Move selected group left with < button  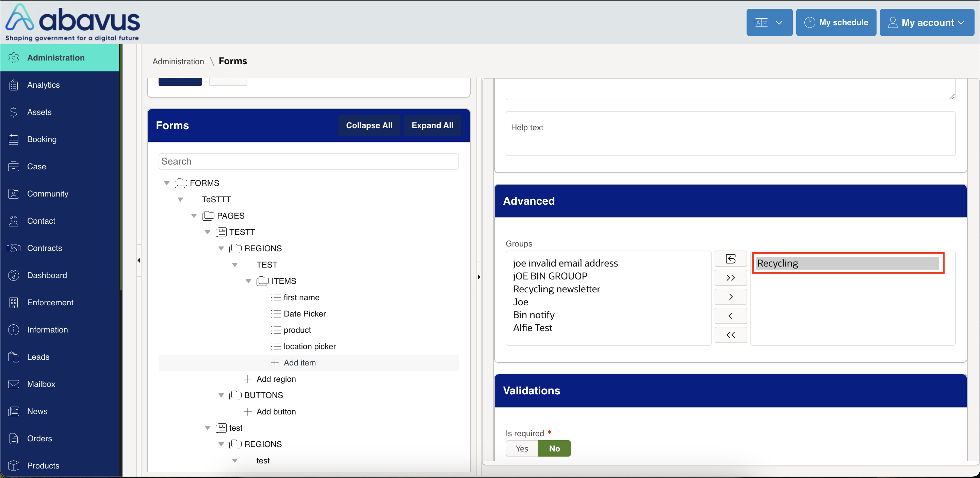pos(731,316)
